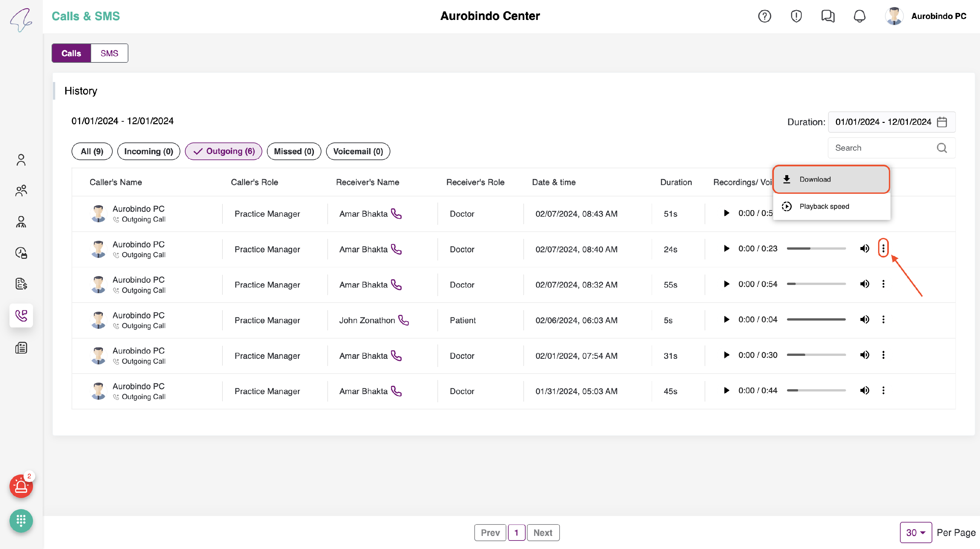The width and height of the screenshot is (980, 549).
Task: Click the 0:30 recording progress slider
Action: coord(816,355)
